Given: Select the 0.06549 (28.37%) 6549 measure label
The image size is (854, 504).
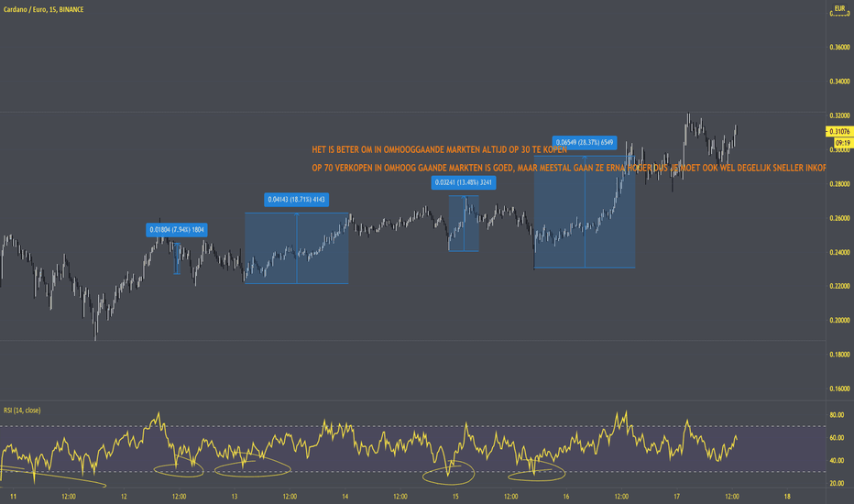Looking at the screenshot, I should tap(585, 143).
